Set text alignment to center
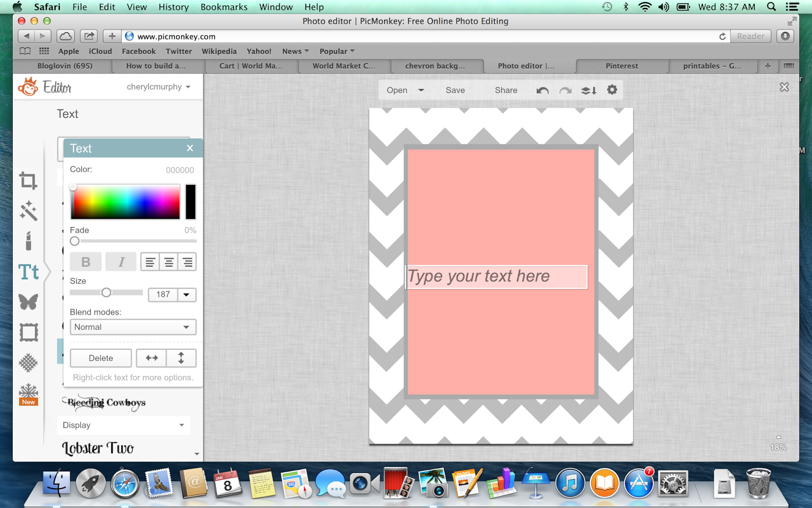 (168, 262)
